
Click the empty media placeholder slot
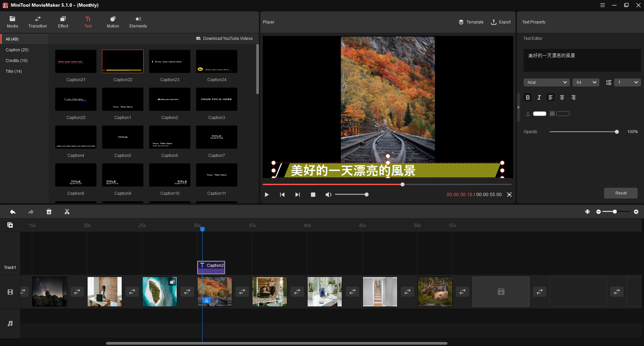click(x=501, y=292)
